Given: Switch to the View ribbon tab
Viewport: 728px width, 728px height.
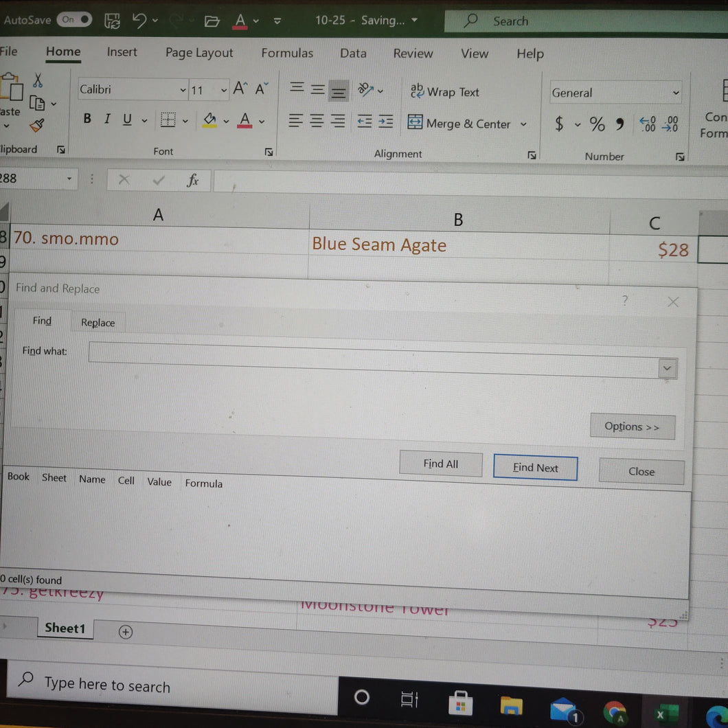Looking at the screenshot, I should [x=474, y=54].
